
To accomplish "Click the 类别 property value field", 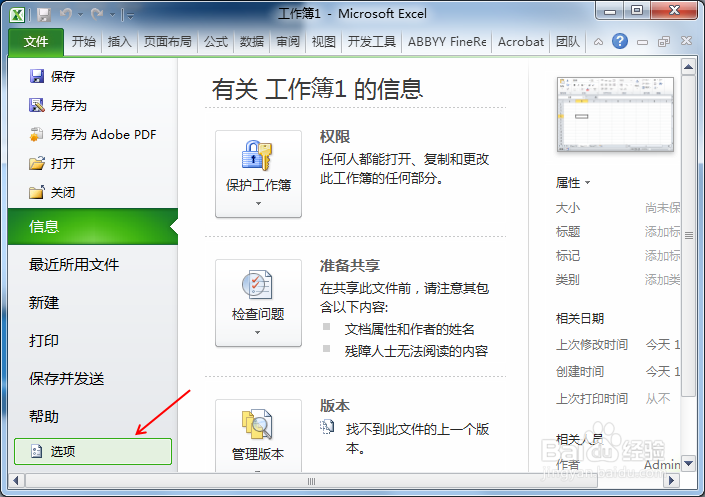I will [662, 280].
